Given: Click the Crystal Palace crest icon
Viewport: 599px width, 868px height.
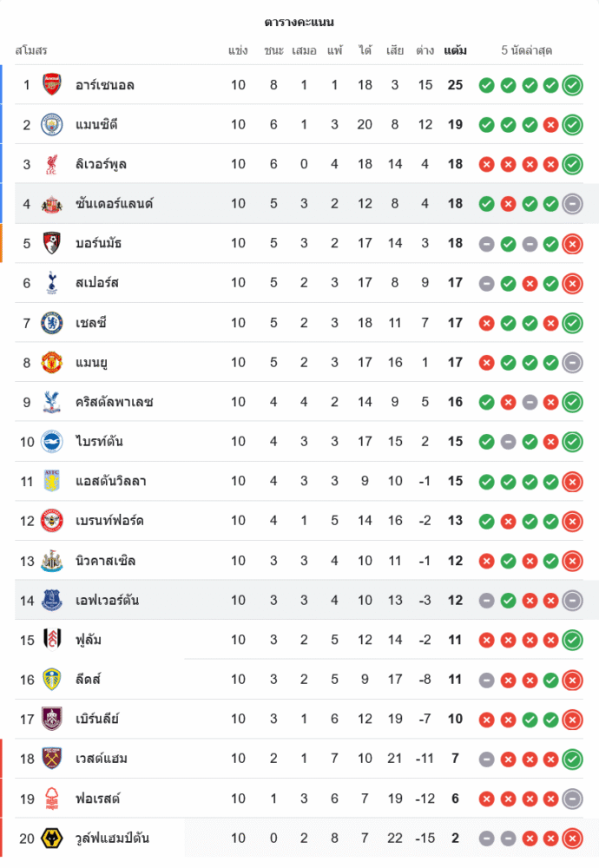Looking at the screenshot, I should [x=52, y=402].
